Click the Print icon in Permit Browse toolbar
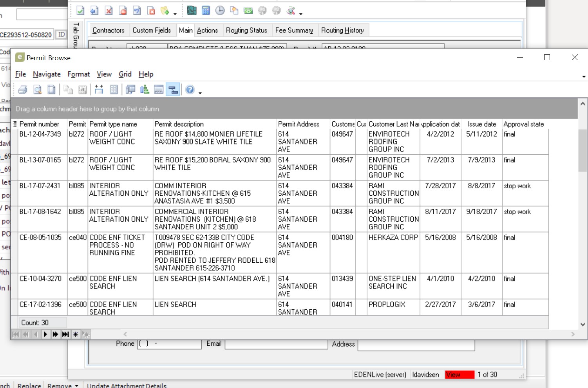This screenshot has height=388, width=588. pos(23,90)
